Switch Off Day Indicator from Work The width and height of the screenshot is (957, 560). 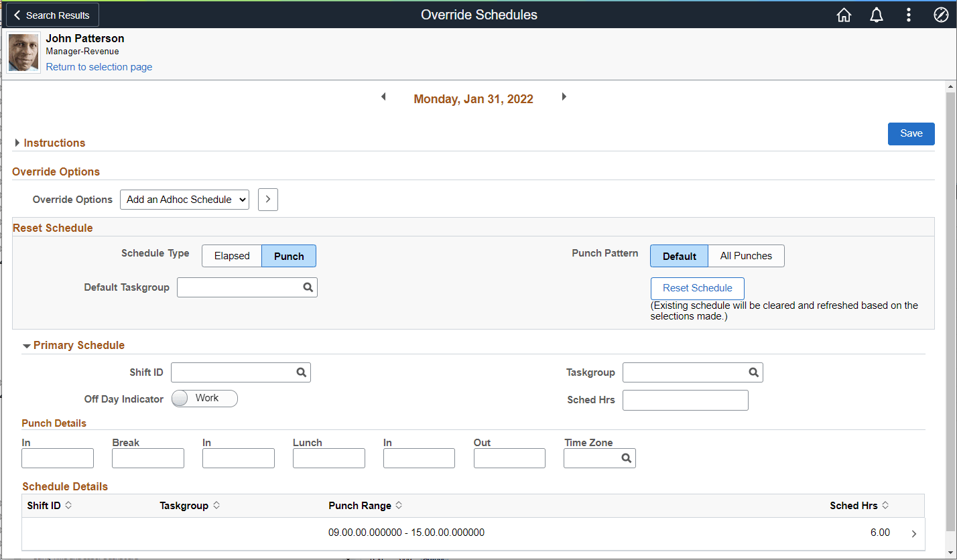pos(204,398)
